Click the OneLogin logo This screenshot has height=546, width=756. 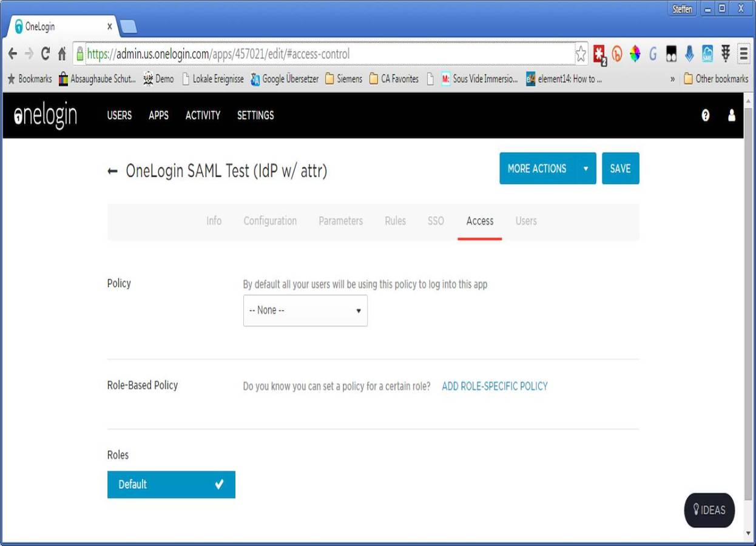[x=44, y=115]
